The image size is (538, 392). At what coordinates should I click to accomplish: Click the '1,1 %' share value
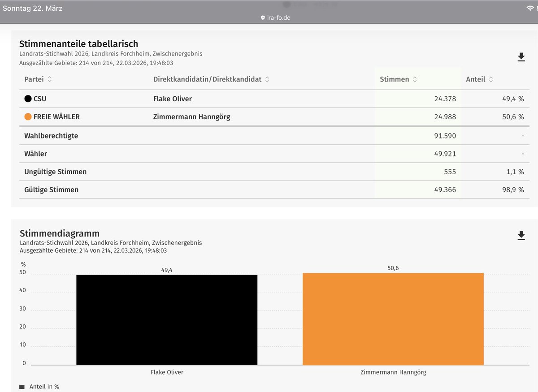[515, 172]
